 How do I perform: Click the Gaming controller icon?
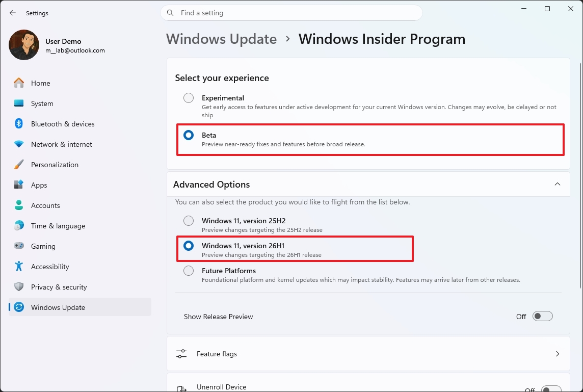(x=19, y=246)
